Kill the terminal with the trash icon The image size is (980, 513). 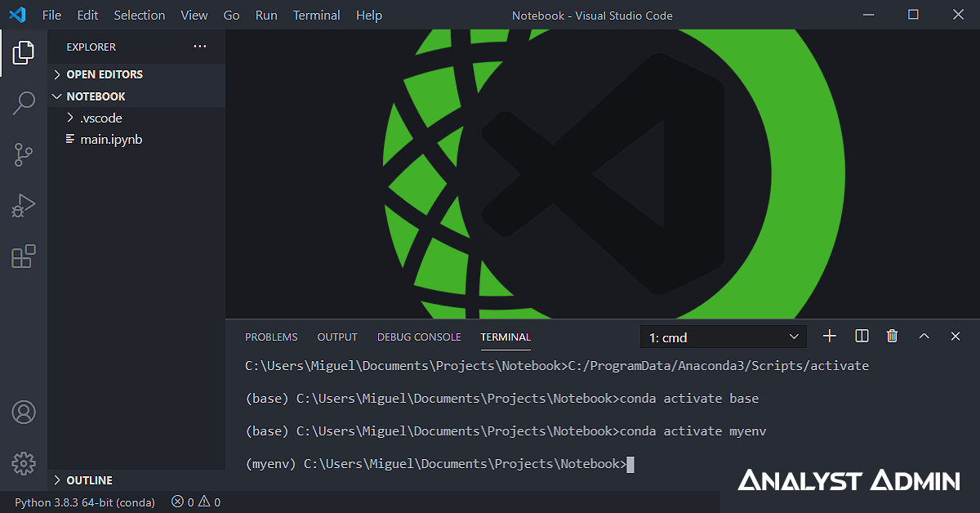[892, 336]
